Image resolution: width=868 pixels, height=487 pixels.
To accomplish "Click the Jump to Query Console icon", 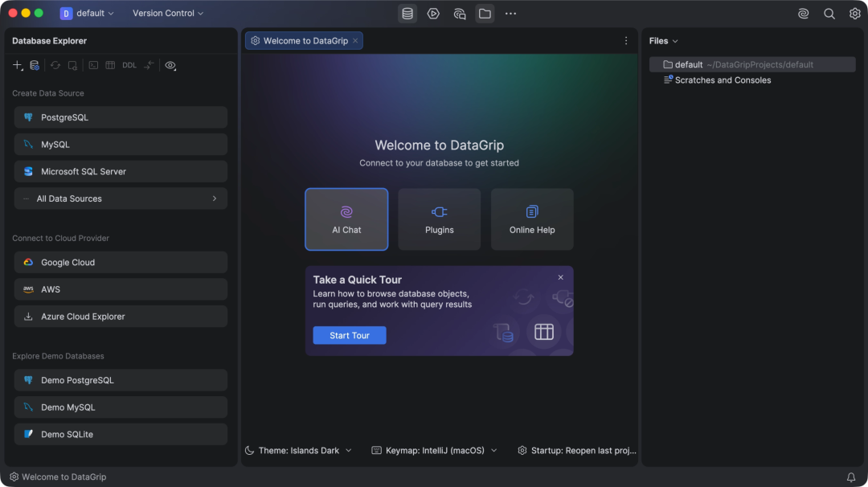I will click(x=93, y=65).
